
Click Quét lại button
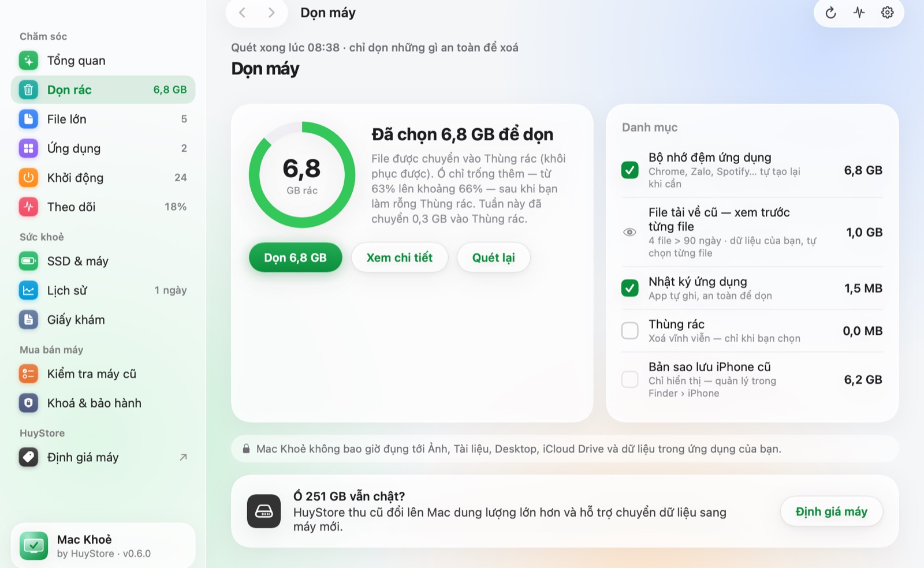click(x=493, y=257)
